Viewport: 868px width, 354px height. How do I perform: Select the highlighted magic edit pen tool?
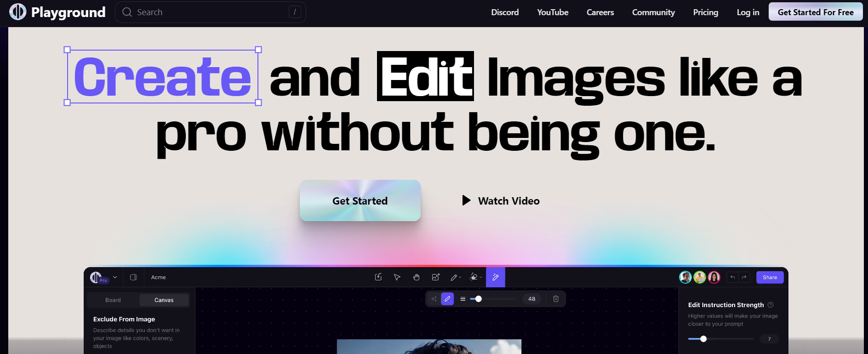point(495,277)
